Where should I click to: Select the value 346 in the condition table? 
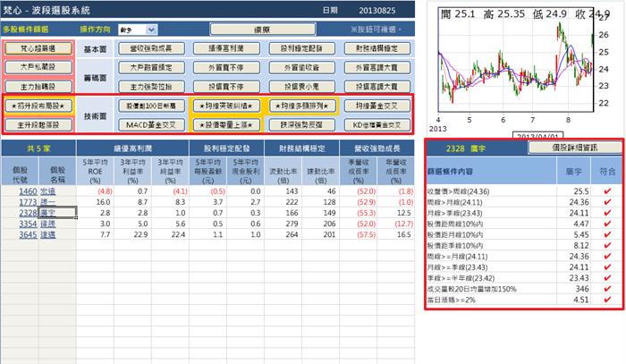(x=582, y=289)
